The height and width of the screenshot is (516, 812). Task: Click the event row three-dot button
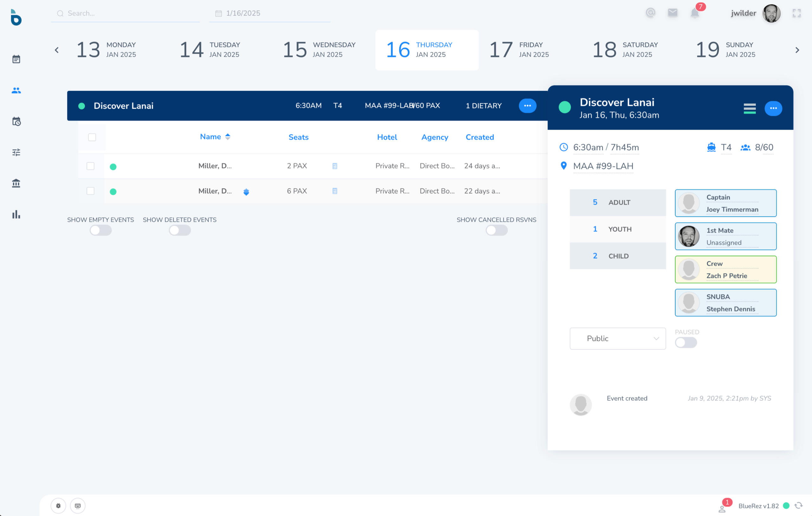[527, 106]
